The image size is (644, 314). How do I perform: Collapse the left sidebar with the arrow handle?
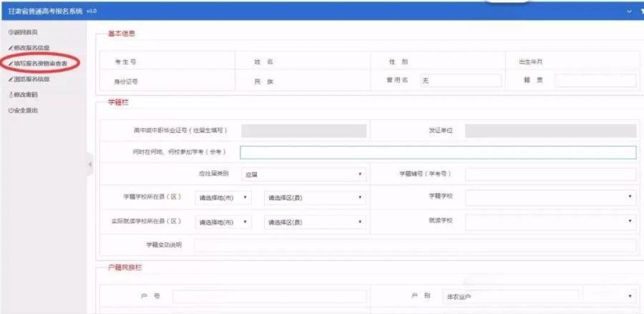pyautogui.click(x=90, y=165)
